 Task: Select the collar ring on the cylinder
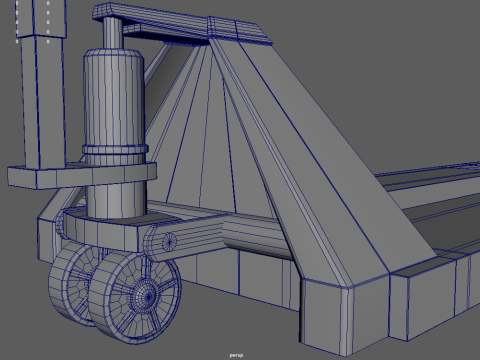tap(115, 149)
